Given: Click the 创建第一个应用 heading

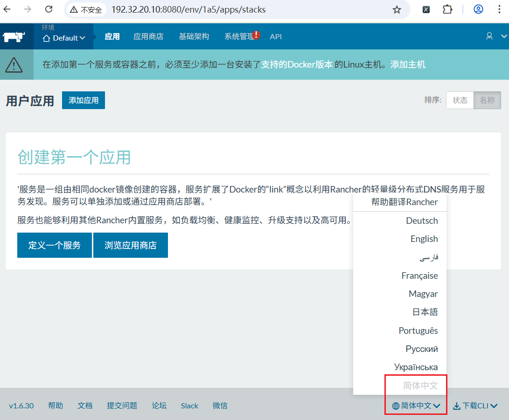Looking at the screenshot, I should tap(74, 157).
